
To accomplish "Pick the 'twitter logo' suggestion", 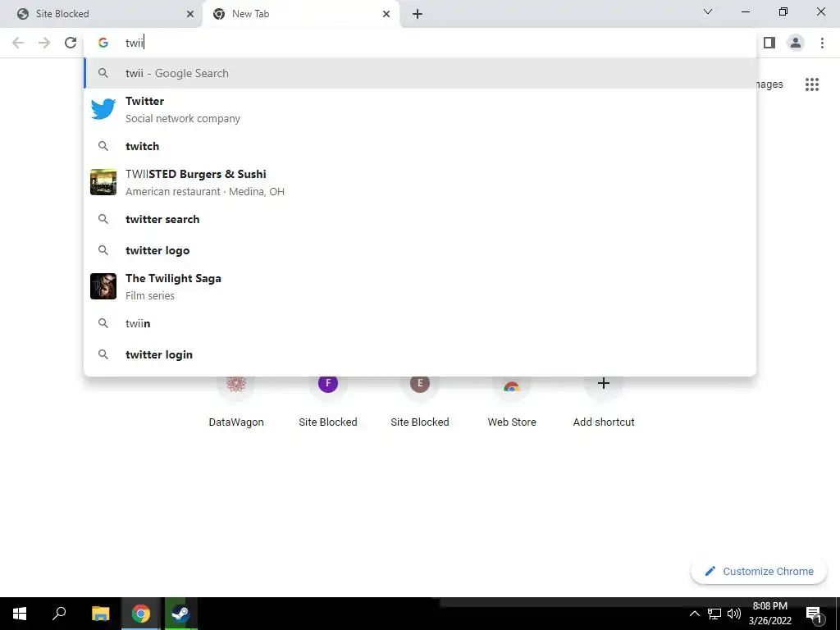I will click(420, 250).
